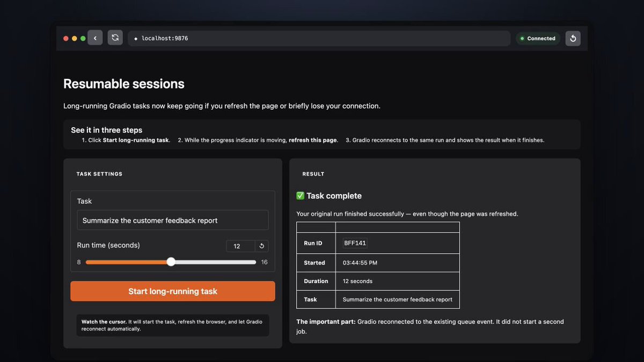Image resolution: width=644 pixels, height=362 pixels.
Task: Click the "Run ID" row header
Action: pos(316,243)
